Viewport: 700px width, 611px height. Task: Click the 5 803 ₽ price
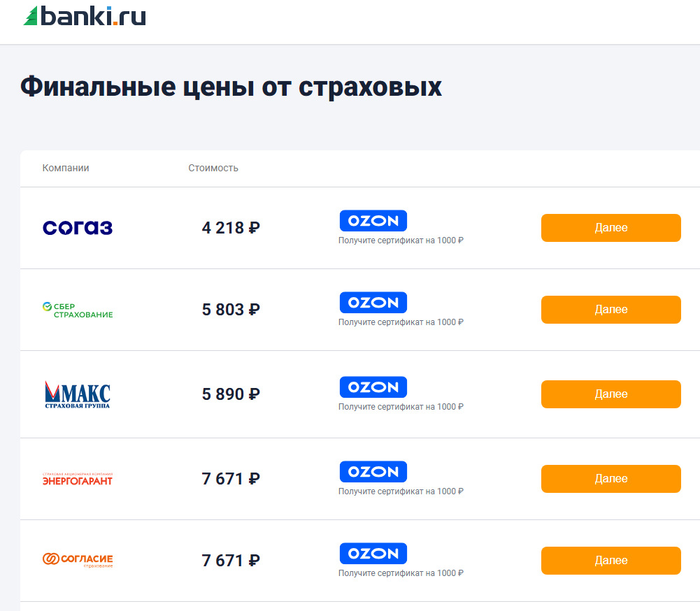pos(231,310)
